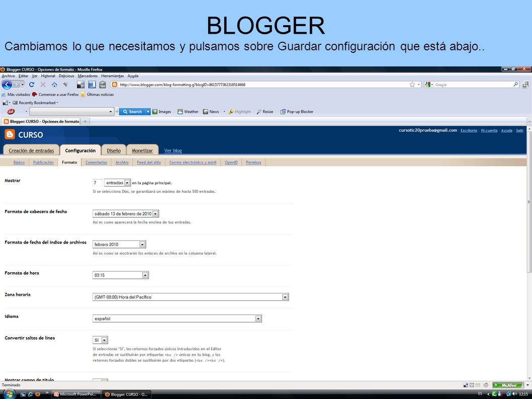Screen dimensions: 532x399
Task: Click the Reload page icon
Action: (x=32, y=85)
